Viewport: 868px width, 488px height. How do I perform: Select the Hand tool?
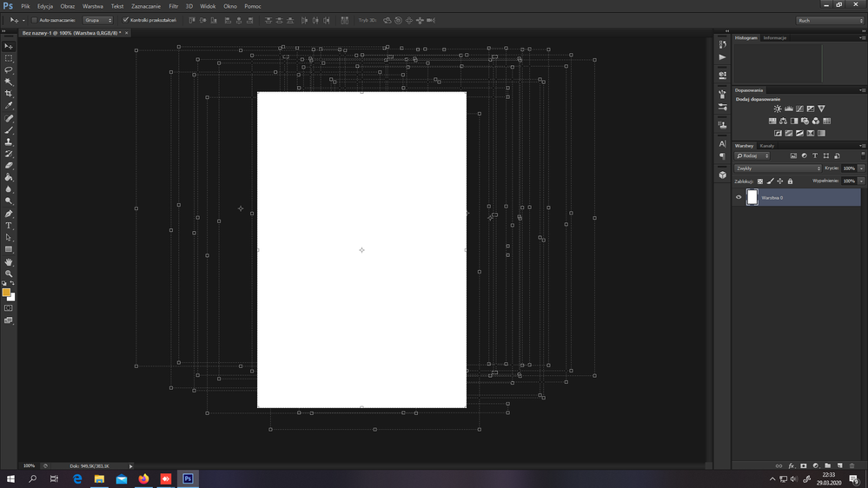tap(9, 262)
